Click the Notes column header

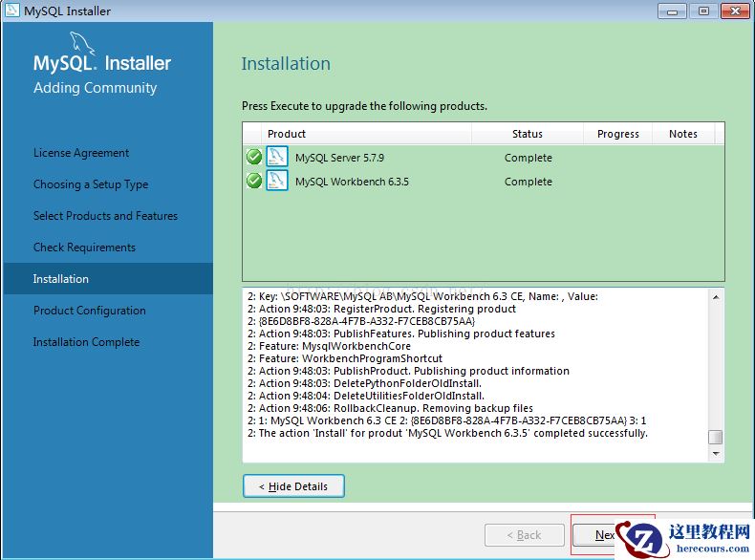(682, 134)
